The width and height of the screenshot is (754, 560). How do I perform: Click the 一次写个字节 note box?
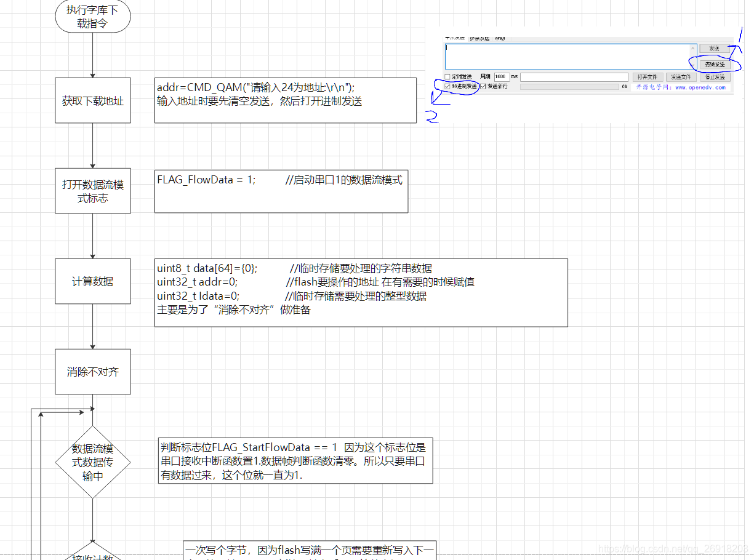[310, 551]
